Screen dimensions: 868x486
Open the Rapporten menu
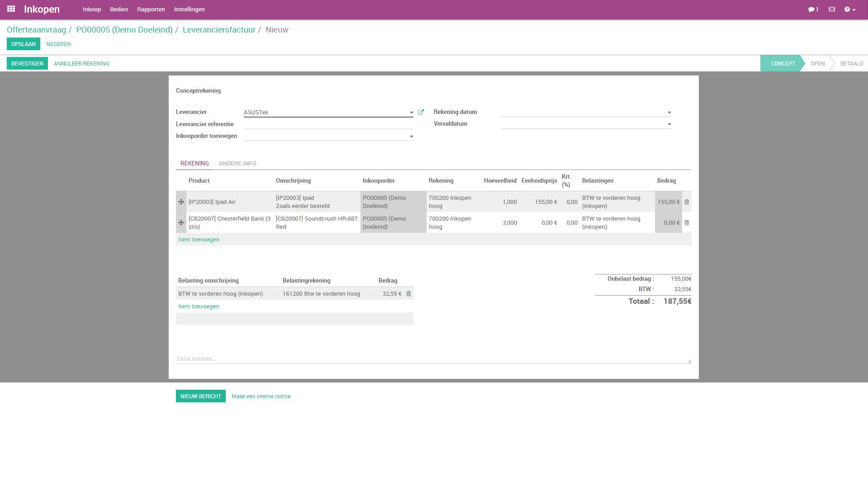[151, 9]
